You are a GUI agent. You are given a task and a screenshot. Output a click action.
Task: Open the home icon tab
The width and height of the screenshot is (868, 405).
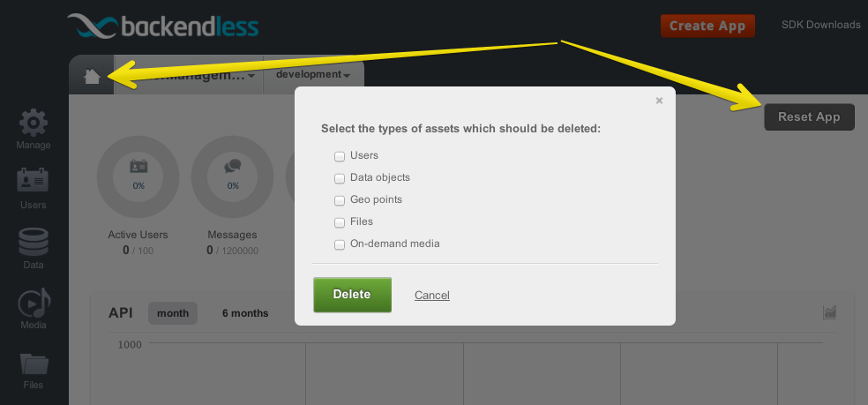coord(92,75)
